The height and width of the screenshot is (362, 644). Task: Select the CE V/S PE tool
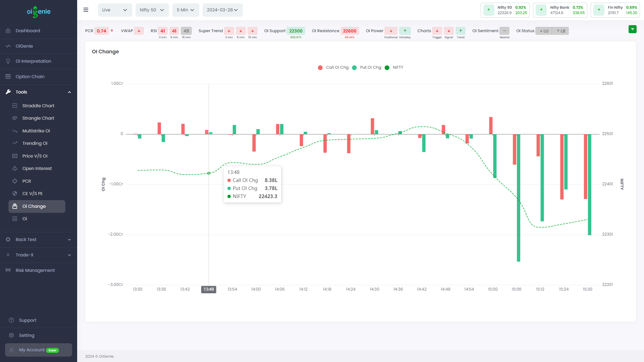tap(32, 193)
